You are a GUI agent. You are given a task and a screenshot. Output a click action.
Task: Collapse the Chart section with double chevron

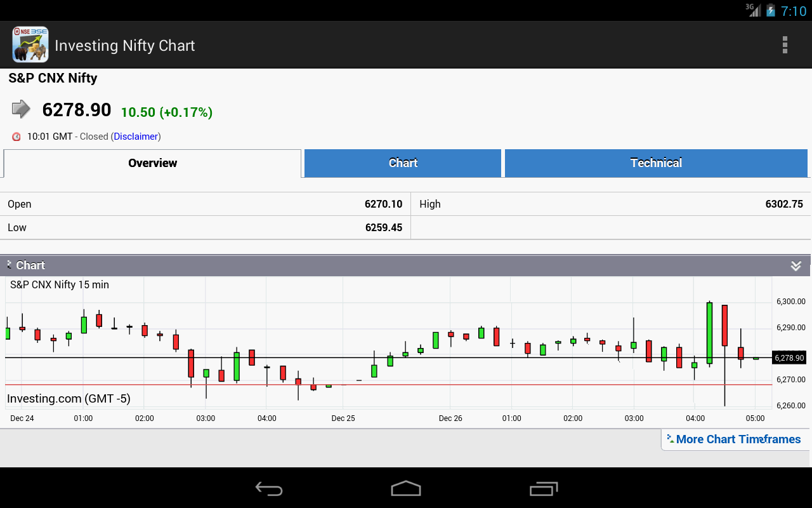796,265
